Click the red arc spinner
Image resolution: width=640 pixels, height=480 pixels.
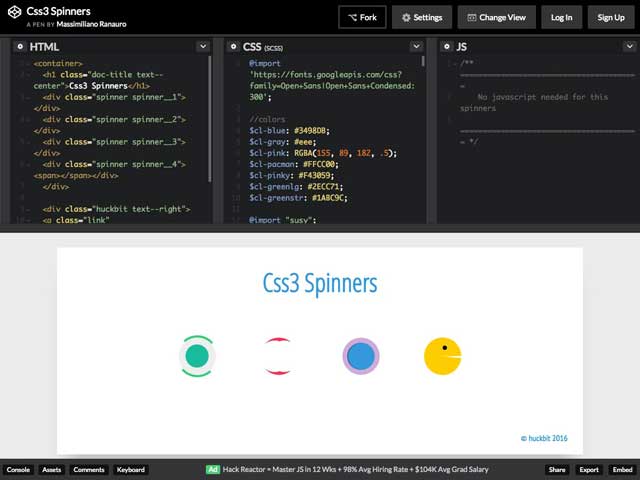pos(277,356)
